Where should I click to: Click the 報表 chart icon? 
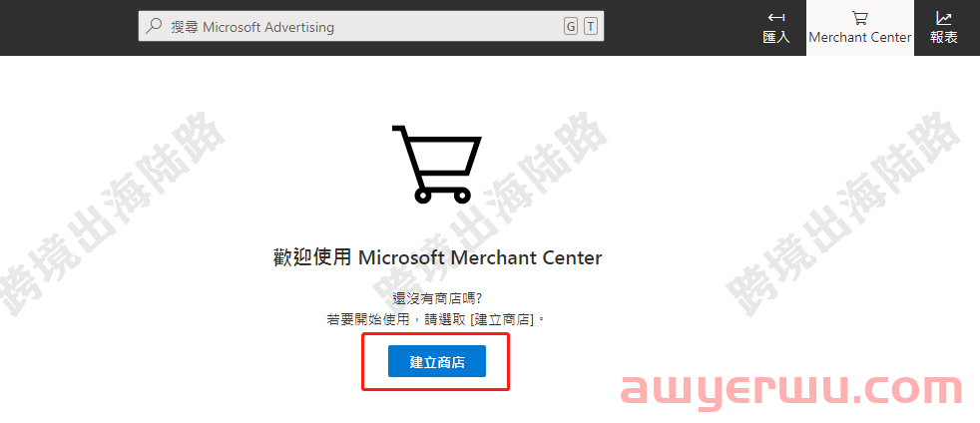pyautogui.click(x=944, y=18)
